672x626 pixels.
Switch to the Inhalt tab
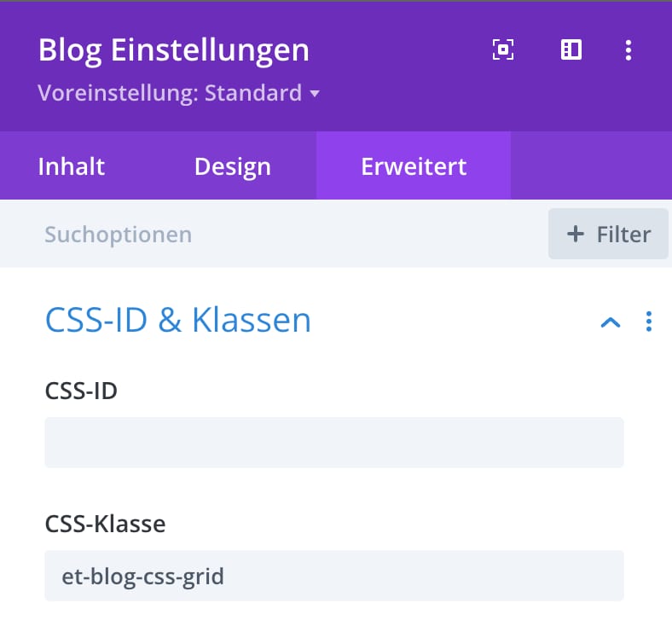point(71,166)
